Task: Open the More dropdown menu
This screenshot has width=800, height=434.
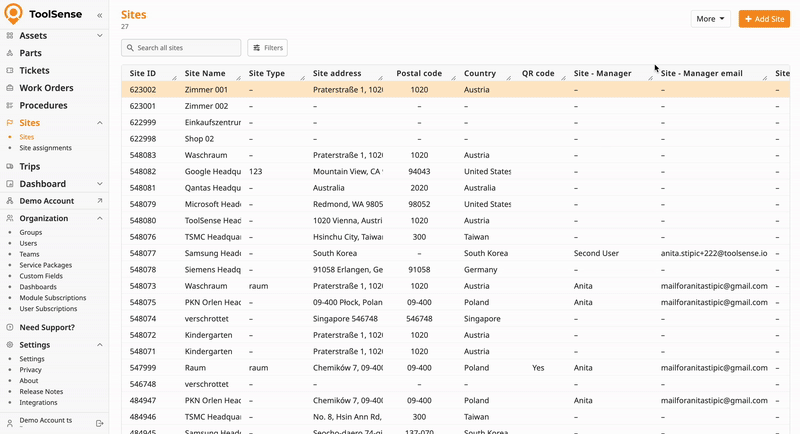Action: click(x=710, y=19)
